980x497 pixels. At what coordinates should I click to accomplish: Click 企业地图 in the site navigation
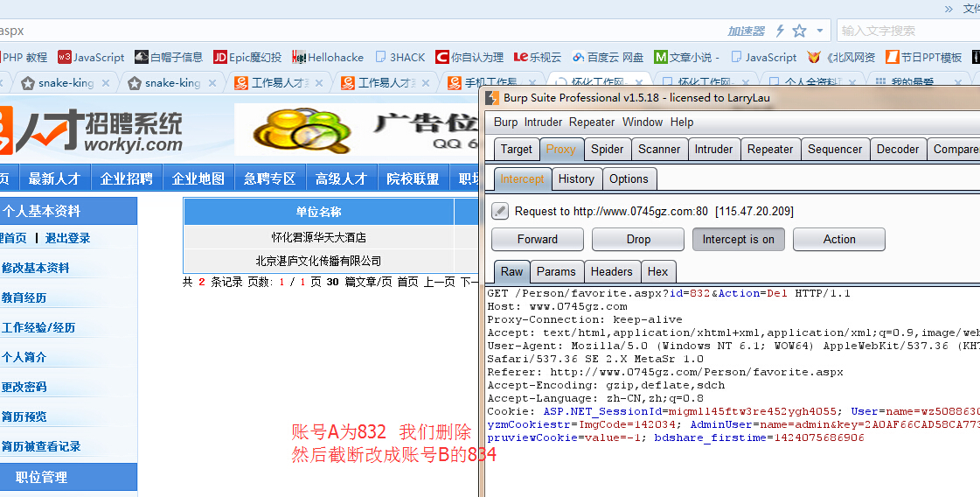point(198,178)
